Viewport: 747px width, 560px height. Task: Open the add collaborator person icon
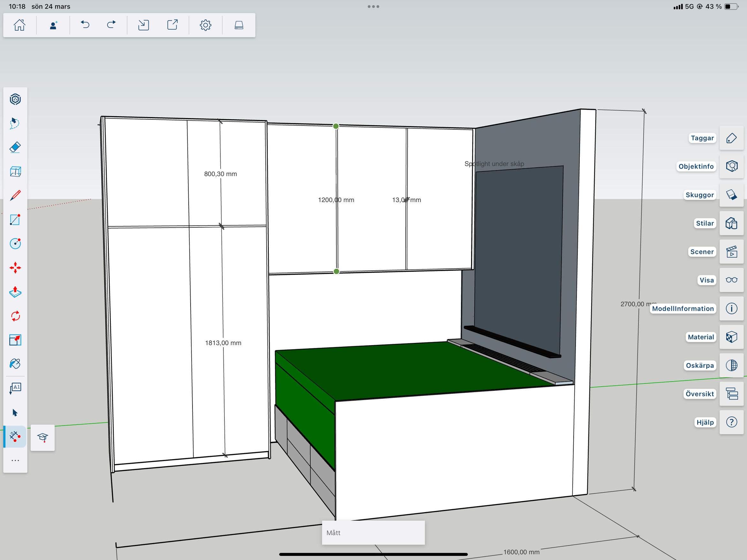53,25
